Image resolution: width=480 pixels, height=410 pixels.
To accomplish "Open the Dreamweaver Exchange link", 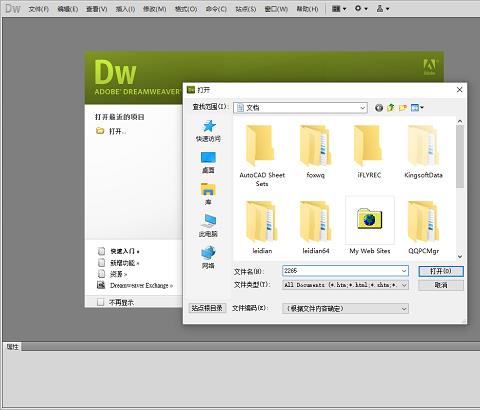I will pos(141,285).
